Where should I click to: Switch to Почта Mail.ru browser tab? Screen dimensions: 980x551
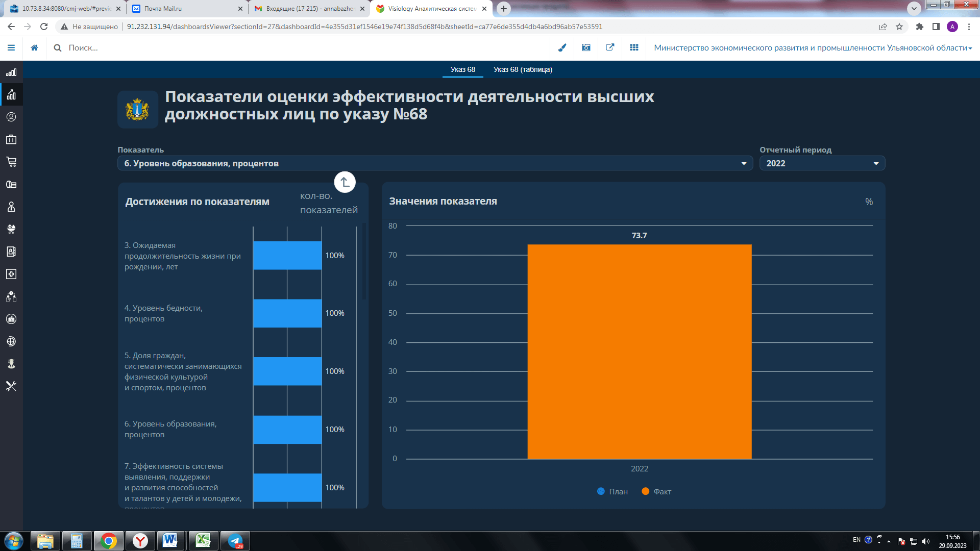point(187,8)
